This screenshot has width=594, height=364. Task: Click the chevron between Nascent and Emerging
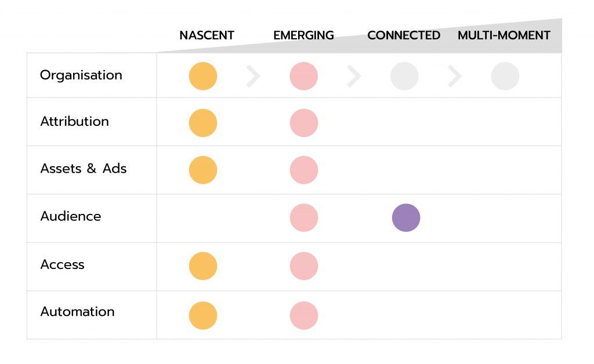coord(253,76)
